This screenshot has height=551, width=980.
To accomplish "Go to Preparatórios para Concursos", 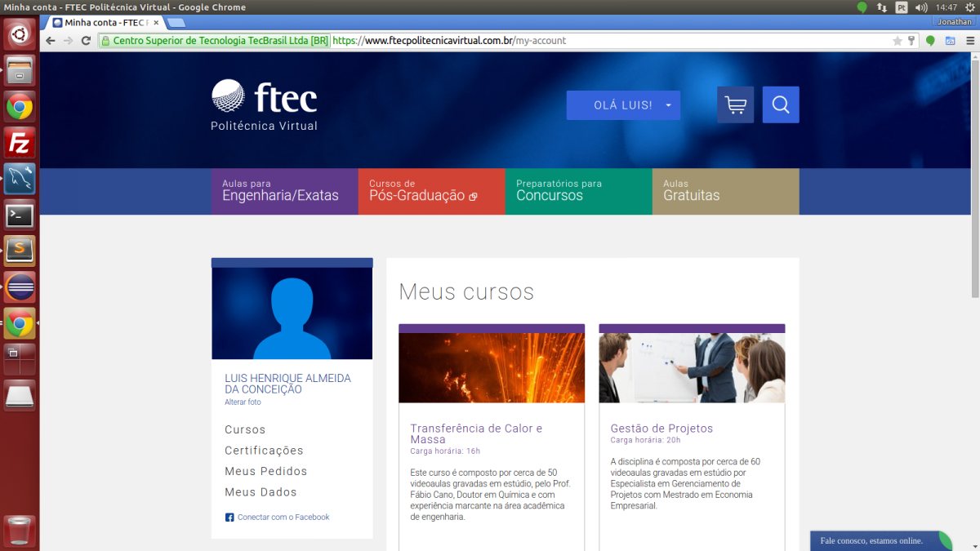I will pos(578,191).
